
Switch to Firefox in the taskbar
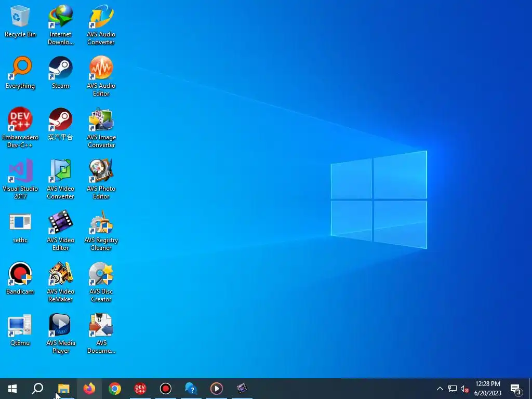(89, 389)
